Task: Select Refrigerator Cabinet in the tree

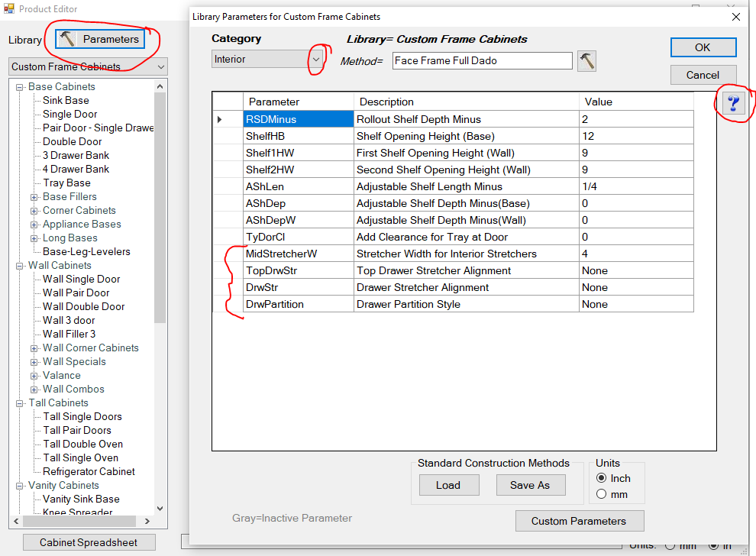Action: (89, 471)
